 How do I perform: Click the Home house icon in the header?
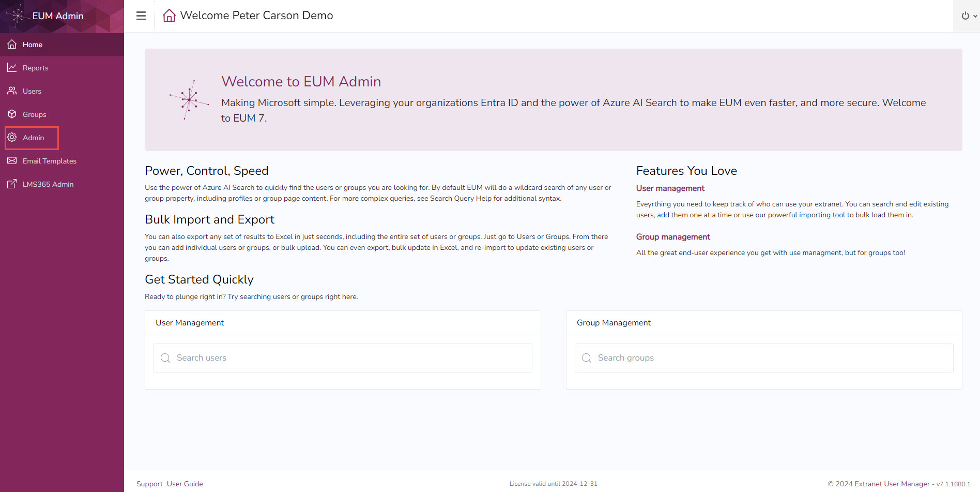pos(169,15)
